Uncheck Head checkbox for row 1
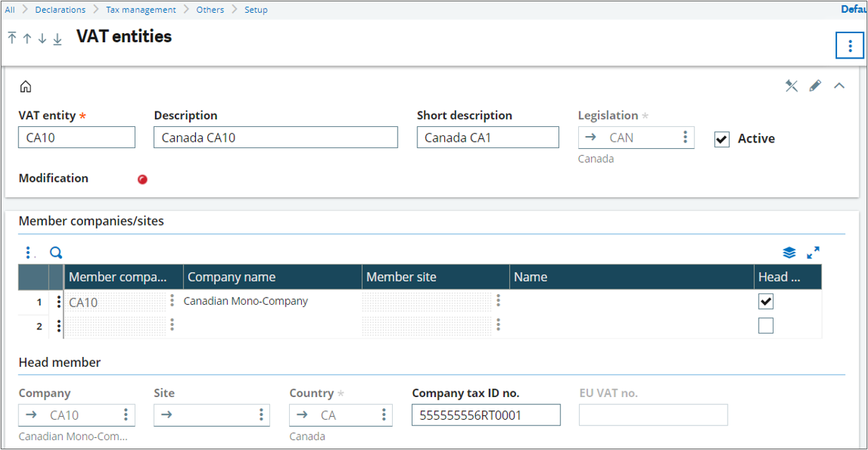 pyautogui.click(x=765, y=302)
